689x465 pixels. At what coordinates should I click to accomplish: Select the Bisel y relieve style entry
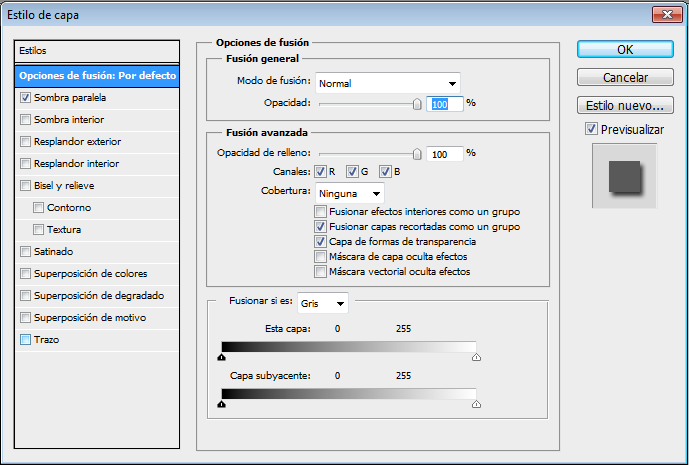coord(65,186)
